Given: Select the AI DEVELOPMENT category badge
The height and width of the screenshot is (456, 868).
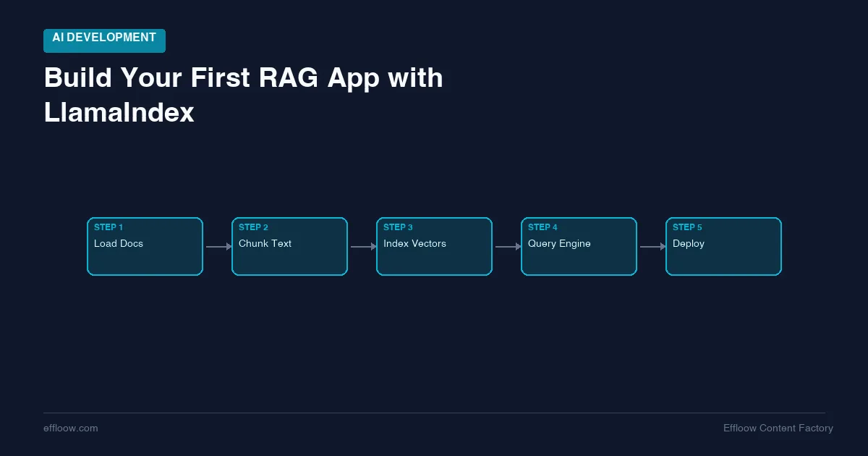Looking at the screenshot, I should pos(104,41).
